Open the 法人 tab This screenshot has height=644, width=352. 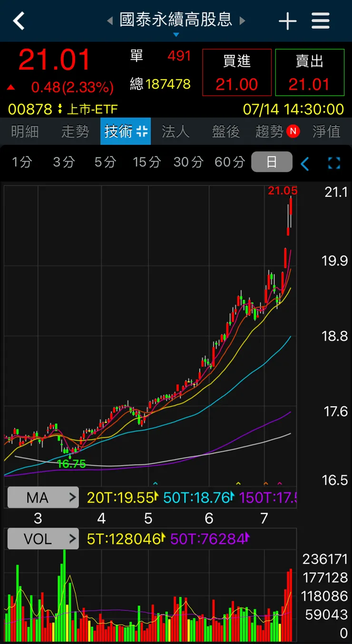pyautogui.click(x=176, y=131)
